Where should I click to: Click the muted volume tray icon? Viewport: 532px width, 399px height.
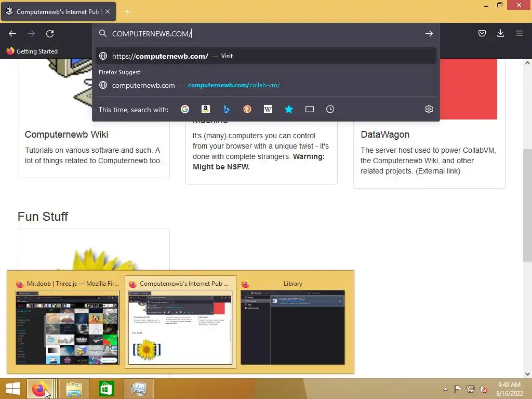(483, 389)
